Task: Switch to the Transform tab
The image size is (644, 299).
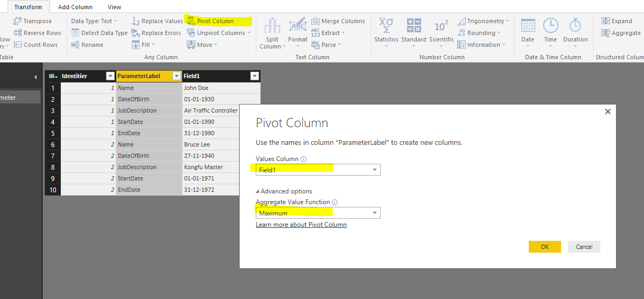Action: click(28, 7)
